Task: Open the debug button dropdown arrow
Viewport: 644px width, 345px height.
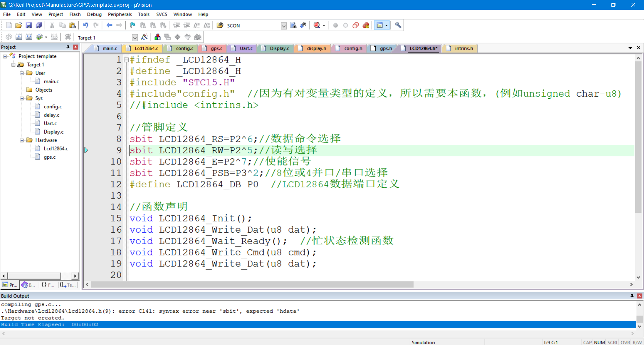Action: coord(324,26)
